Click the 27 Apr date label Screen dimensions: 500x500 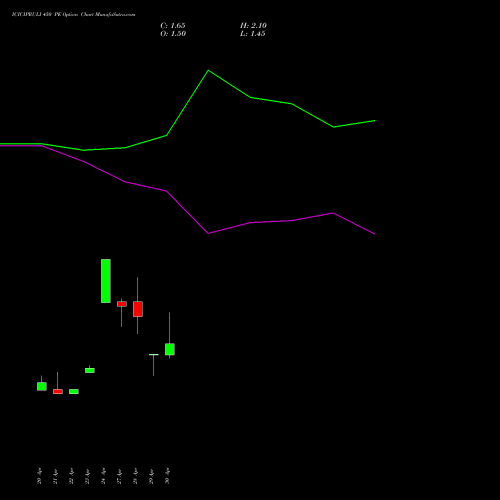click(119, 476)
